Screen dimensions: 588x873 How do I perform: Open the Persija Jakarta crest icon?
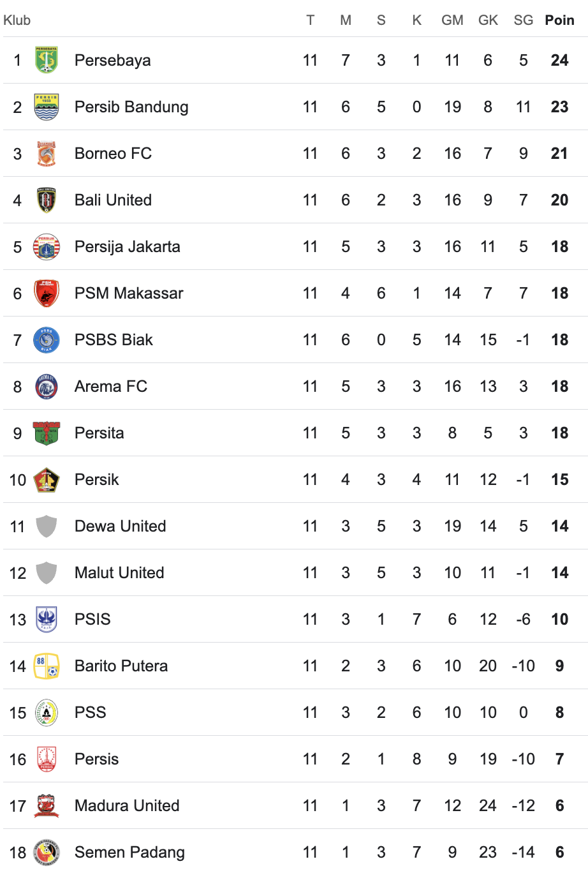(47, 246)
